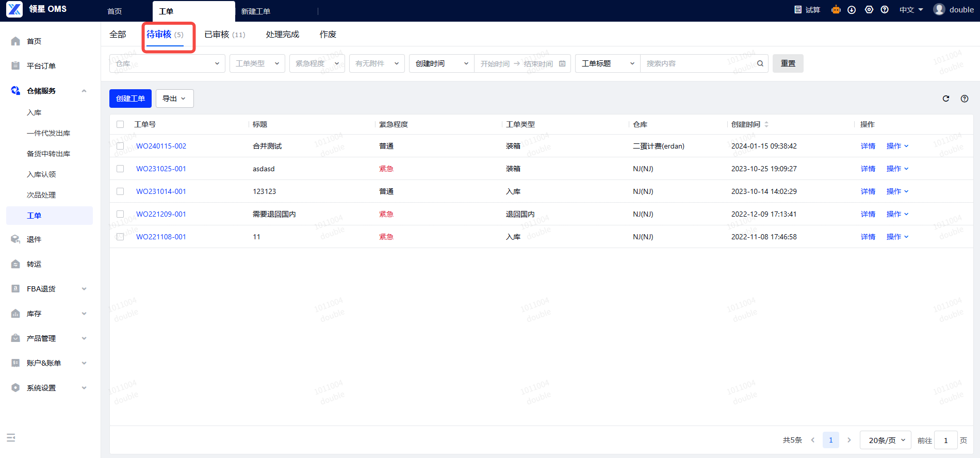
Task: Click the 创建工单 button
Action: [x=130, y=99]
